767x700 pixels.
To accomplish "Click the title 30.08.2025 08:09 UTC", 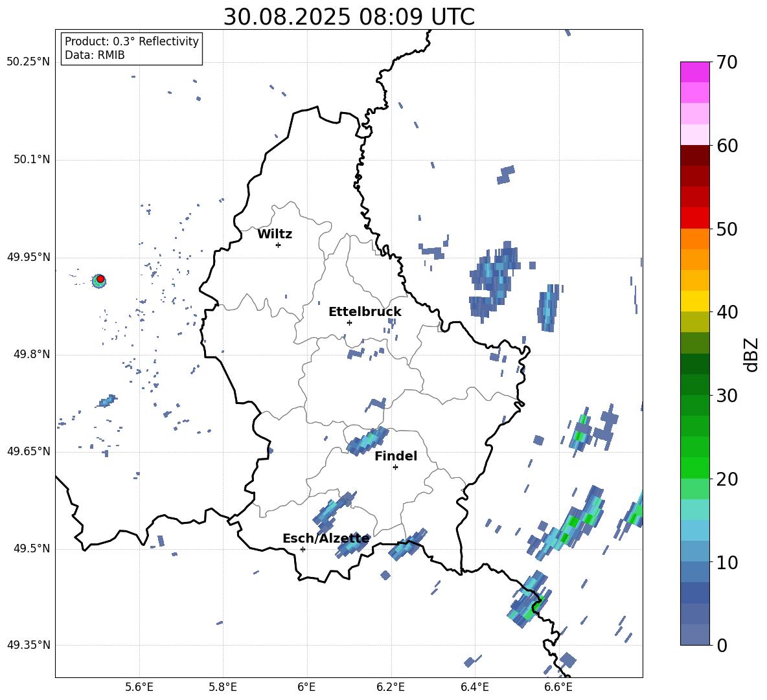I will 349,17.
